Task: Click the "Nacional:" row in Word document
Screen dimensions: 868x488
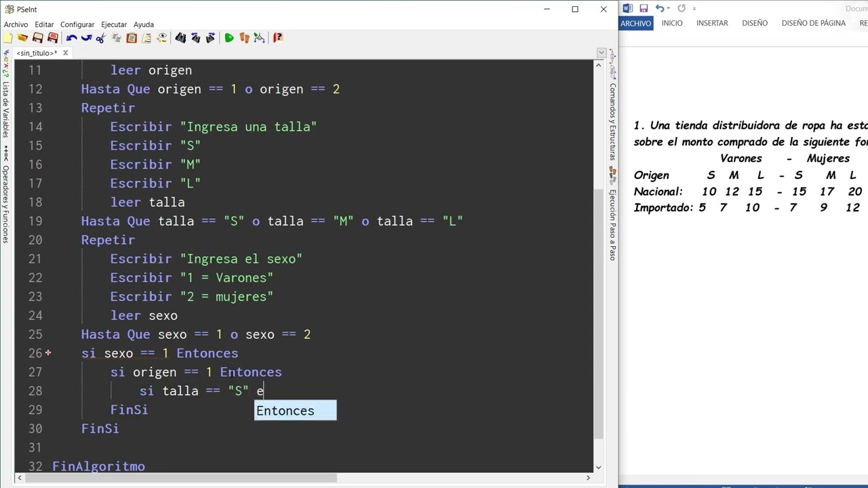Action: 748,192
